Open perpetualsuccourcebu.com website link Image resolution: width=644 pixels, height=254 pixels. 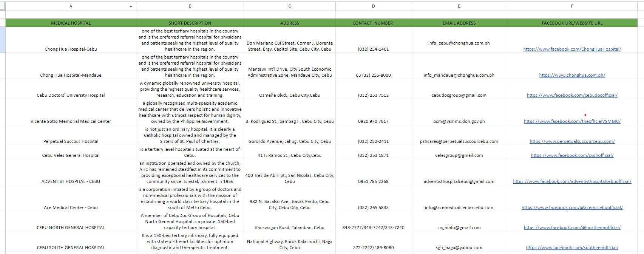coord(572,141)
